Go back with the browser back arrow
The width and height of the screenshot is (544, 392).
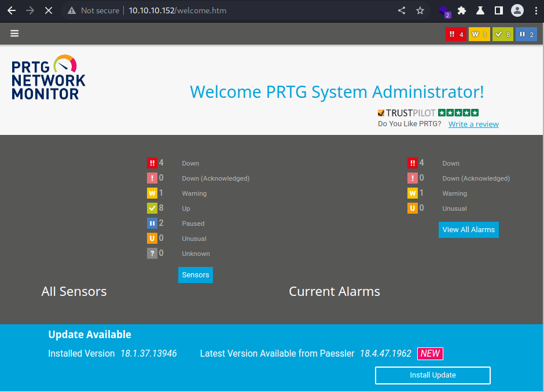click(x=12, y=10)
